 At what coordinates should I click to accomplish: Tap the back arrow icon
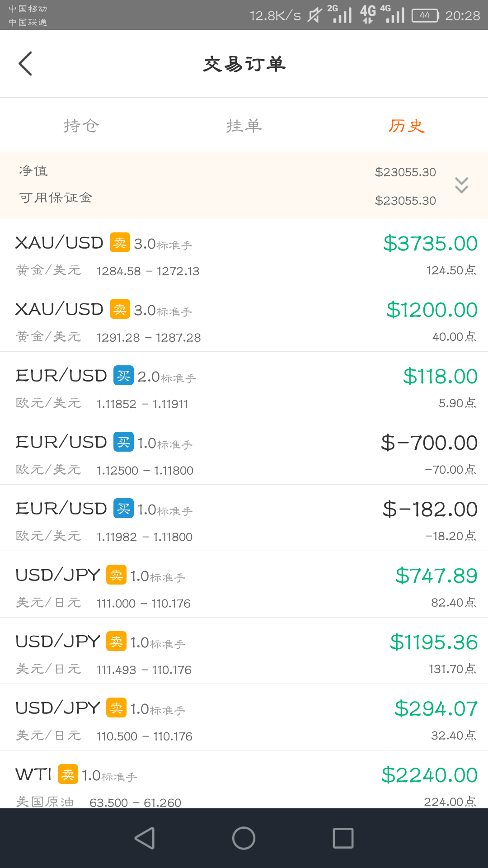pos(25,63)
